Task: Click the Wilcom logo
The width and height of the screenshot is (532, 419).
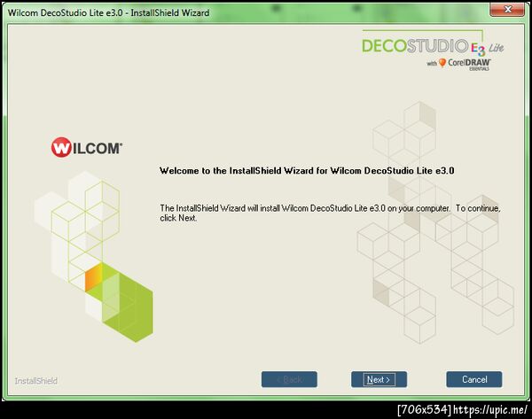Action: [87, 147]
